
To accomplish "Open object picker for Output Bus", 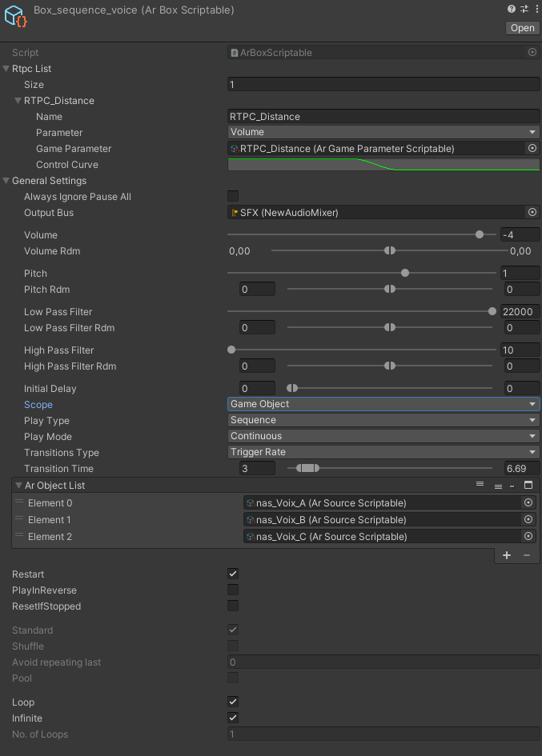I will [x=532, y=212].
